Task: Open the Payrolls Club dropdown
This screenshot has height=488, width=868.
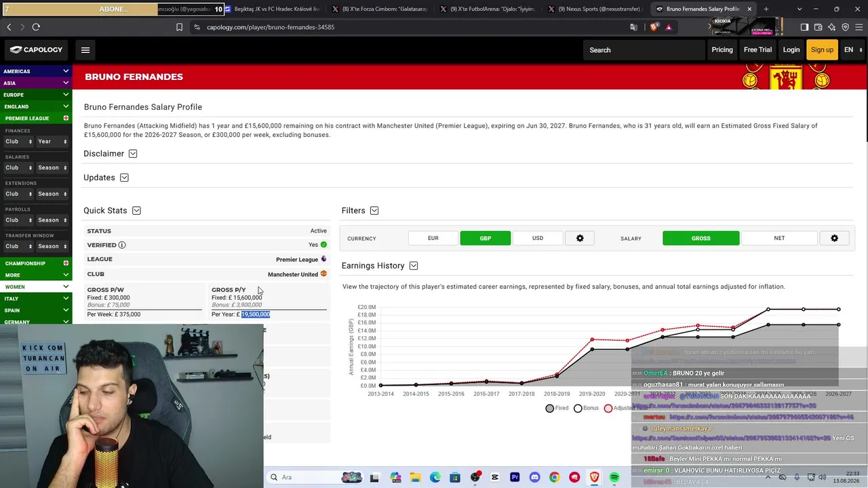Action: click(x=18, y=220)
